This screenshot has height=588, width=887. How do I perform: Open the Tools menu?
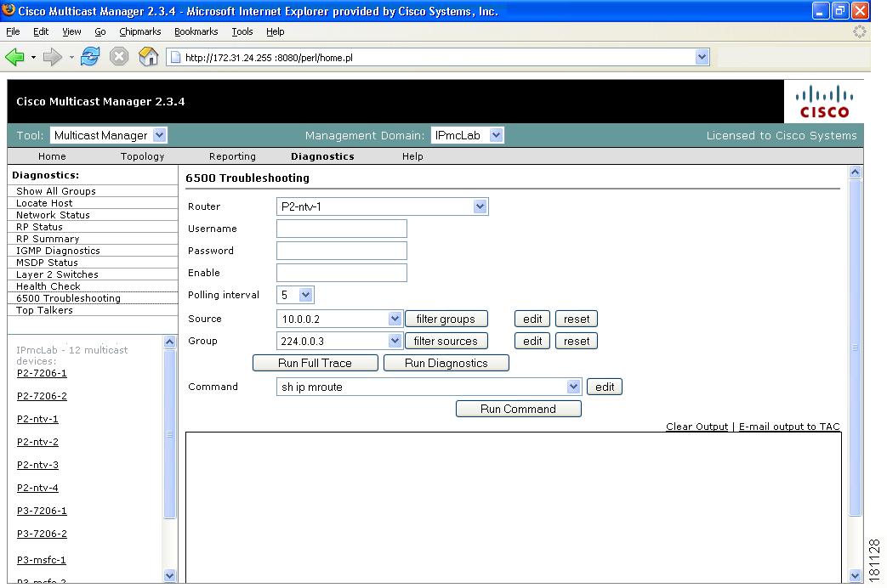[x=242, y=31]
